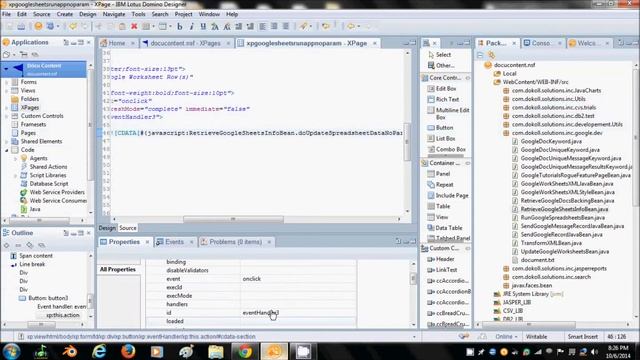Select the Header custom control

(440, 259)
